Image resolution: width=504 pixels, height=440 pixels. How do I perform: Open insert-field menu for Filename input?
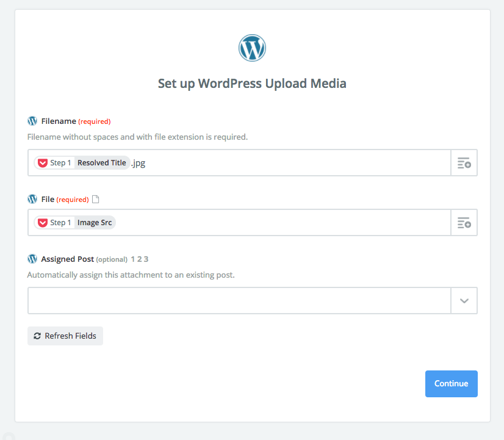464,162
